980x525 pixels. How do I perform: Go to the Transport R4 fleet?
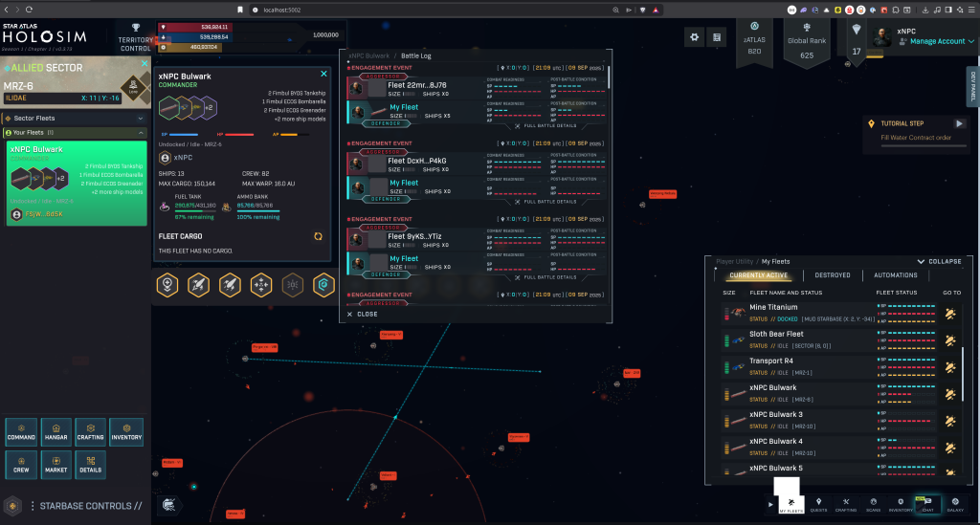point(950,367)
